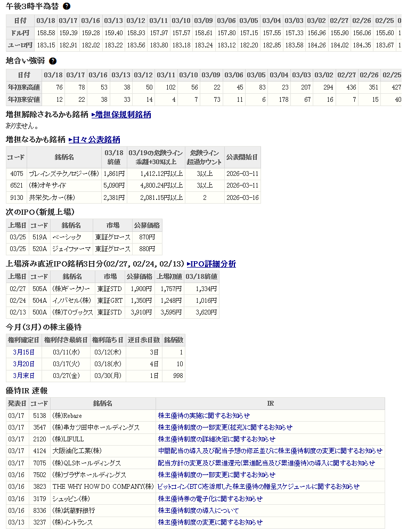Open QLSホールディングス's 配当方針の変更 notice

click(266, 463)
